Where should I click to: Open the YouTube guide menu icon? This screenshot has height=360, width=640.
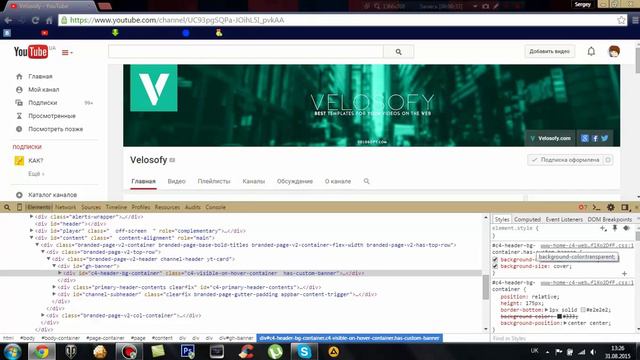tap(67, 53)
